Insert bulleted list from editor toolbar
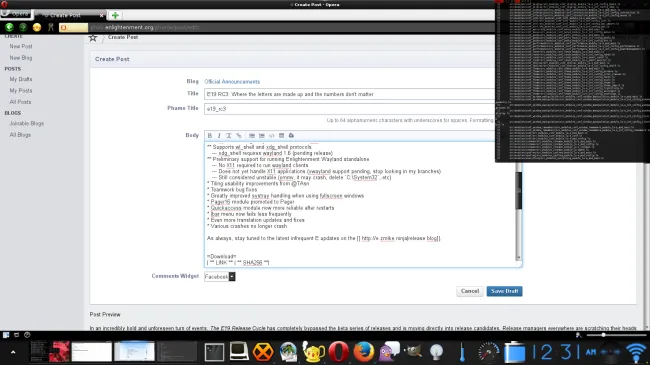The width and height of the screenshot is (650, 365). coord(252,136)
